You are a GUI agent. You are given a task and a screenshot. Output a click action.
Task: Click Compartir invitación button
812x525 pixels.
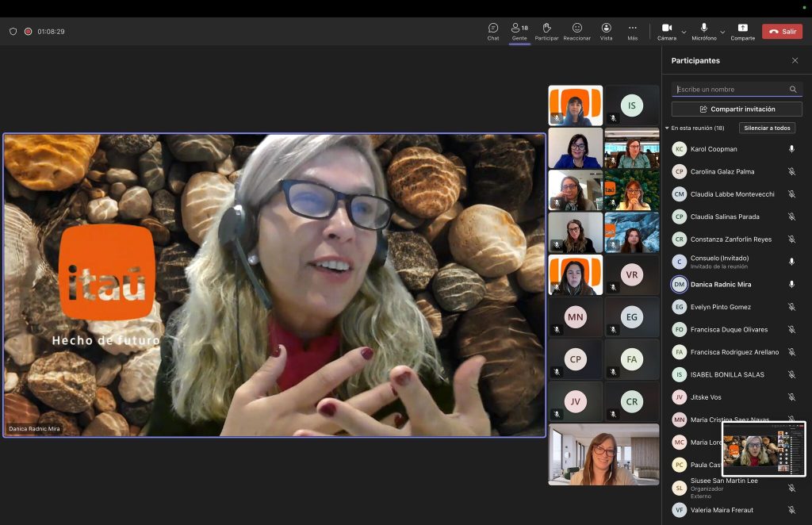tap(737, 109)
